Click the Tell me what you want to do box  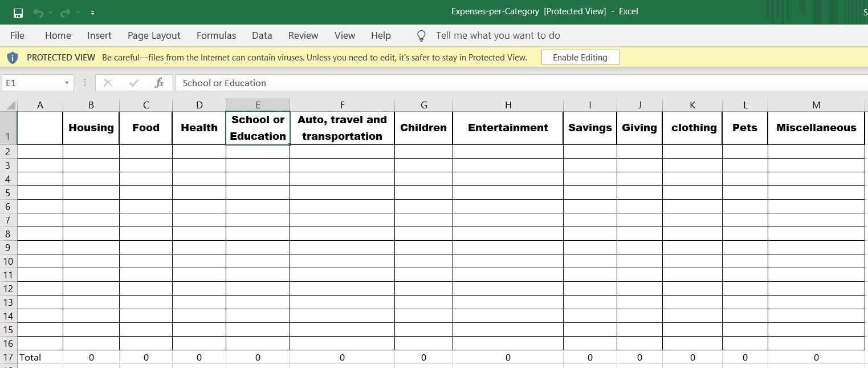498,35
